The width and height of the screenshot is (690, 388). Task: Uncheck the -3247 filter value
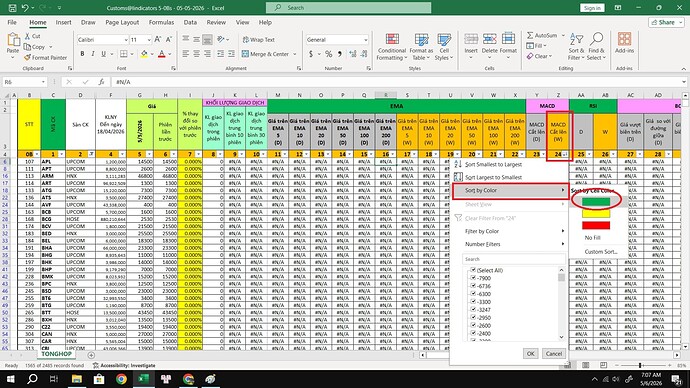[x=473, y=310]
